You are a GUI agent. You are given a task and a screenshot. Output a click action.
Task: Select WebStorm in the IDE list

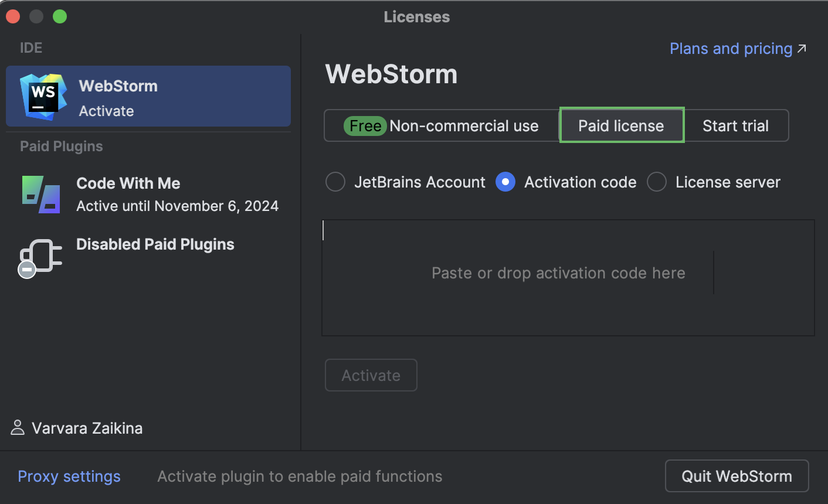click(x=148, y=96)
